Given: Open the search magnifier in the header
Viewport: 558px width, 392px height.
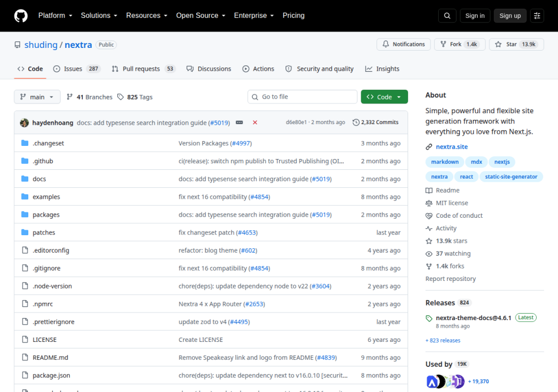Looking at the screenshot, I should (447, 16).
